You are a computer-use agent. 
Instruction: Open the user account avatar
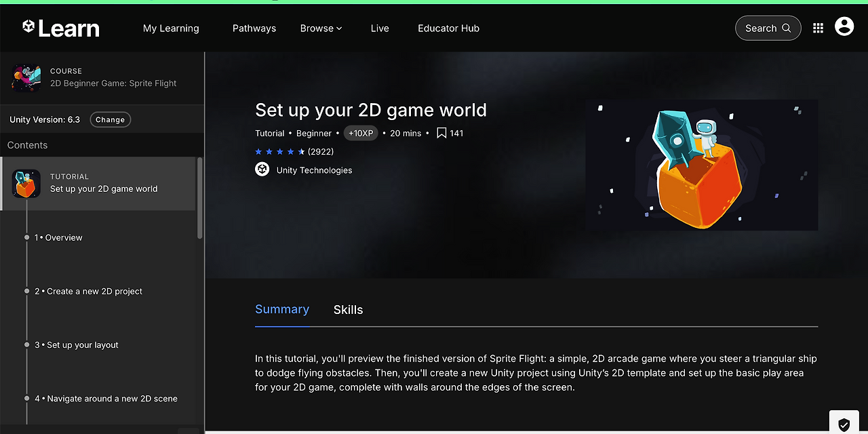[x=844, y=27]
